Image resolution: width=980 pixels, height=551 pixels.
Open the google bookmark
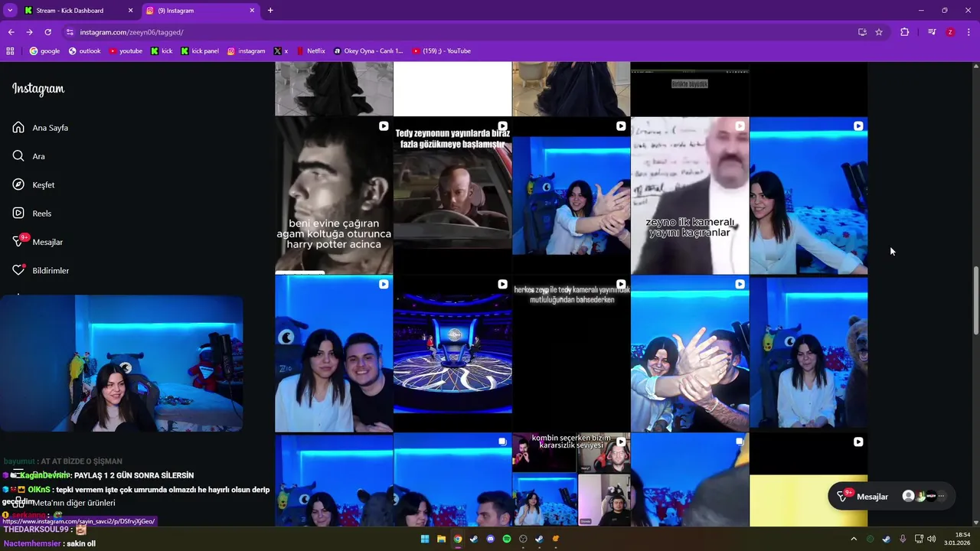click(x=44, y=51)
